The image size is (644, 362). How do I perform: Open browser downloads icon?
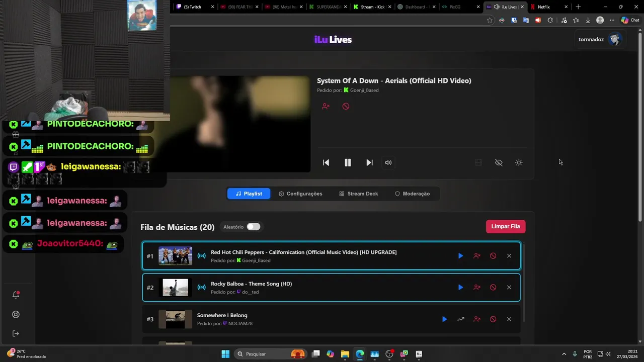588,20
